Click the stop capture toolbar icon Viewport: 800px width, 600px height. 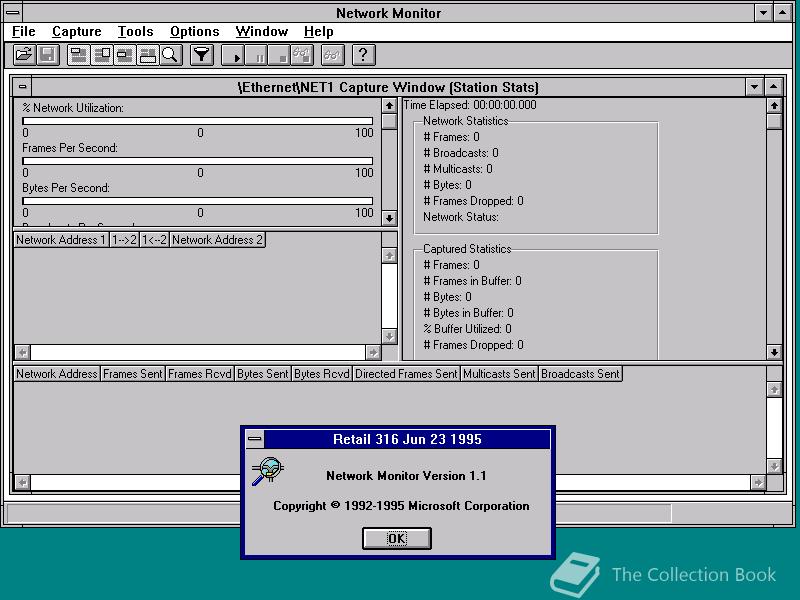[279, 55]
